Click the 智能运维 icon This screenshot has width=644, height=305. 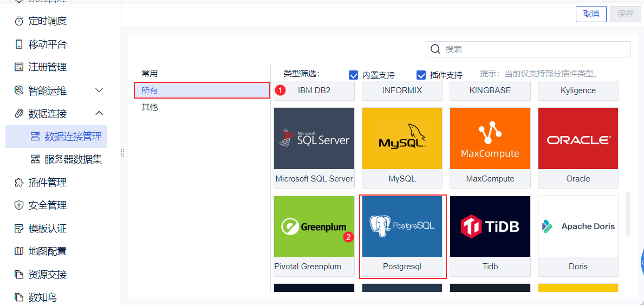click(19, 90)
